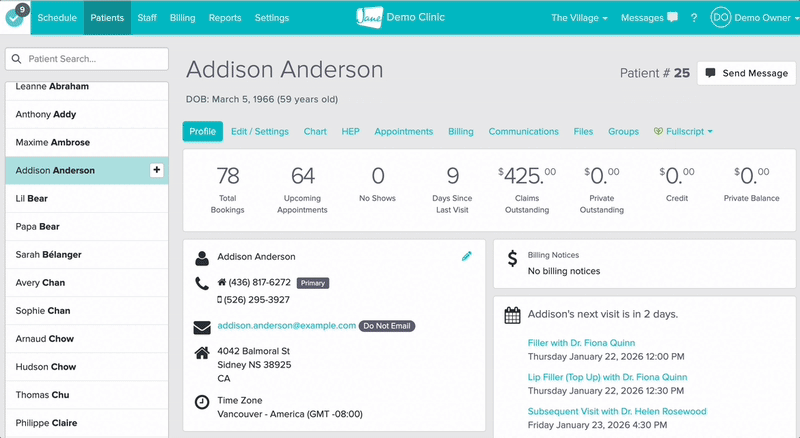Viewport: 800px width, 438px height.
Task: Click the Send Message button
Action: click(746, 73)
